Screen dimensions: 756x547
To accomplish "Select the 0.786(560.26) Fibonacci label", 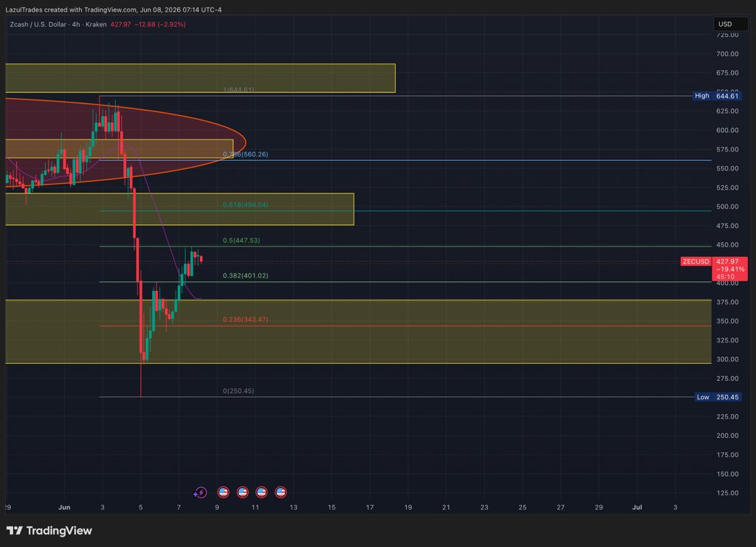I will (x=245, y=154).
